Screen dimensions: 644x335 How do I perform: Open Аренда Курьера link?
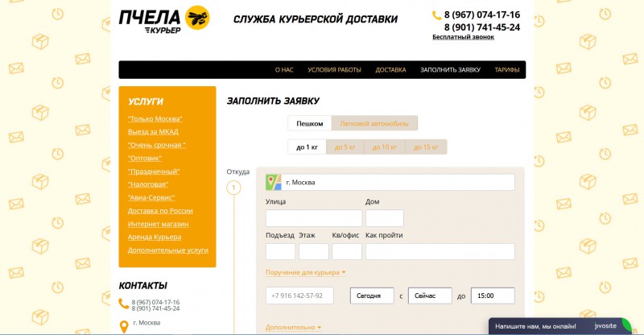(x=155, y=238)
